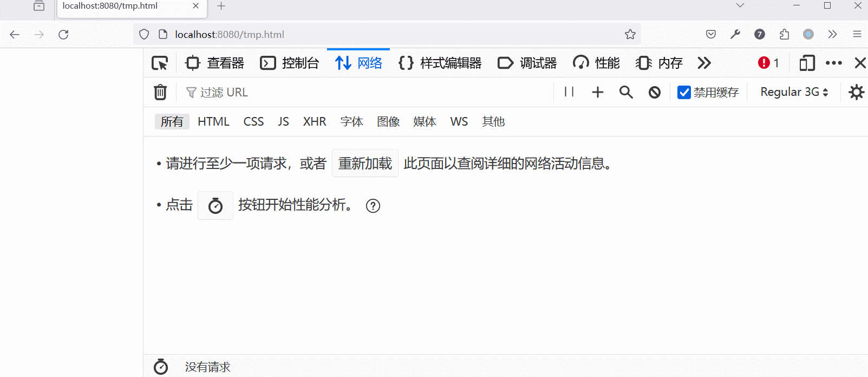Close the developer tools panel

coord(860,63)
